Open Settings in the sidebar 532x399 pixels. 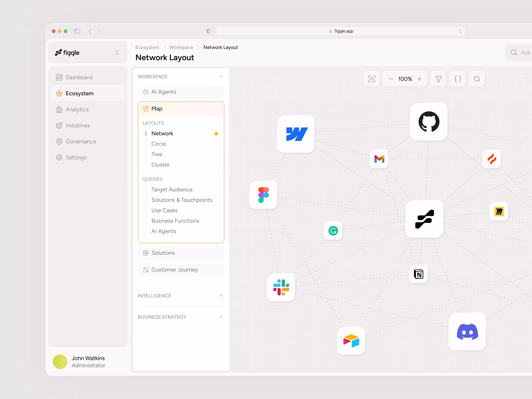click(x=88, y=158)
